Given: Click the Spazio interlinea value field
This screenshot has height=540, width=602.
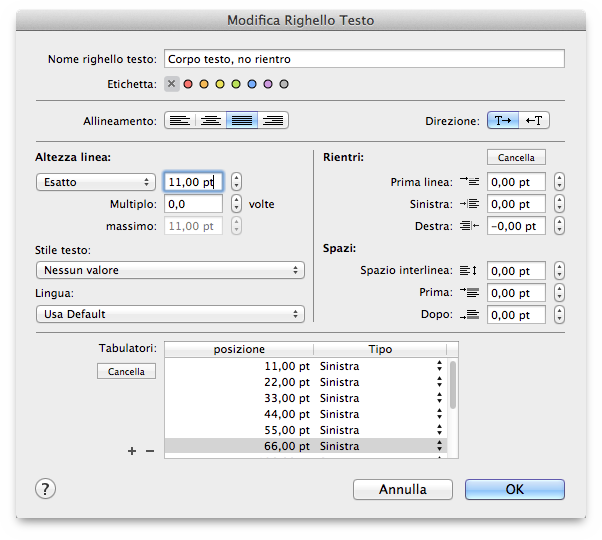Looking at the screenshot, I should coord(516,271).
